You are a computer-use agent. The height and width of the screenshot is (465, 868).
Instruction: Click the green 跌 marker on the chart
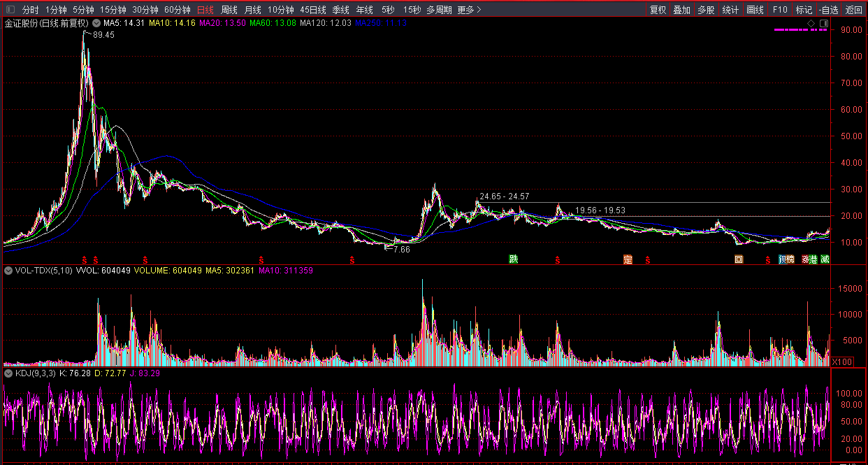click(x=514, y=259)
